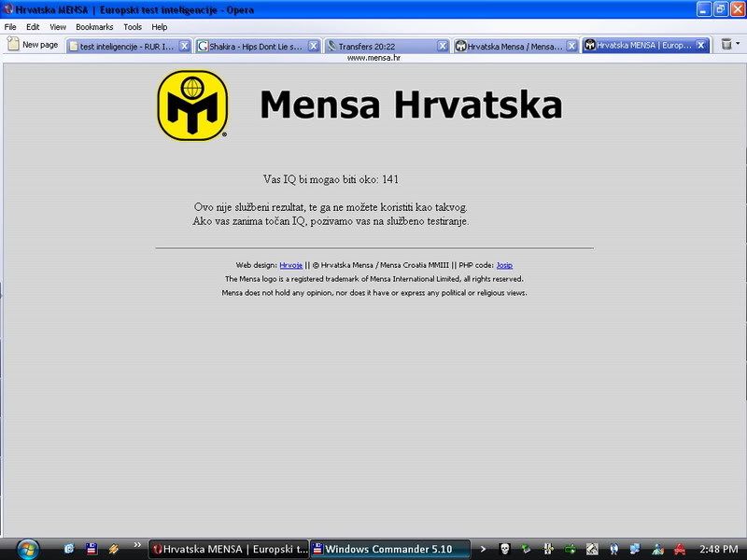Viewport: 747px width, 560px height.
Task: Click the www.mensa.hr address text
Action: tap(373, 58)
